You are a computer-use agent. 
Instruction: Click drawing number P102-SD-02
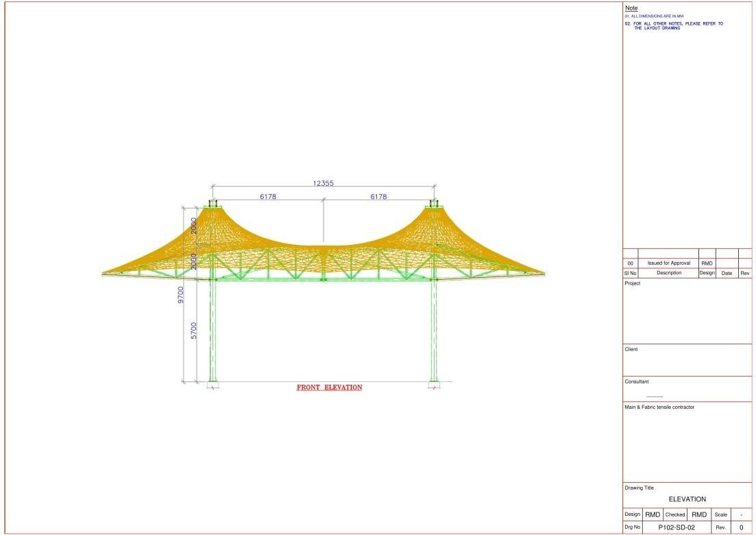[676, 527]
